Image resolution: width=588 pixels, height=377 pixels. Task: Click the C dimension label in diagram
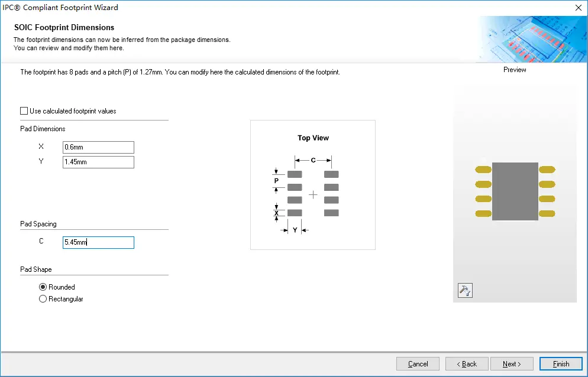313,160
